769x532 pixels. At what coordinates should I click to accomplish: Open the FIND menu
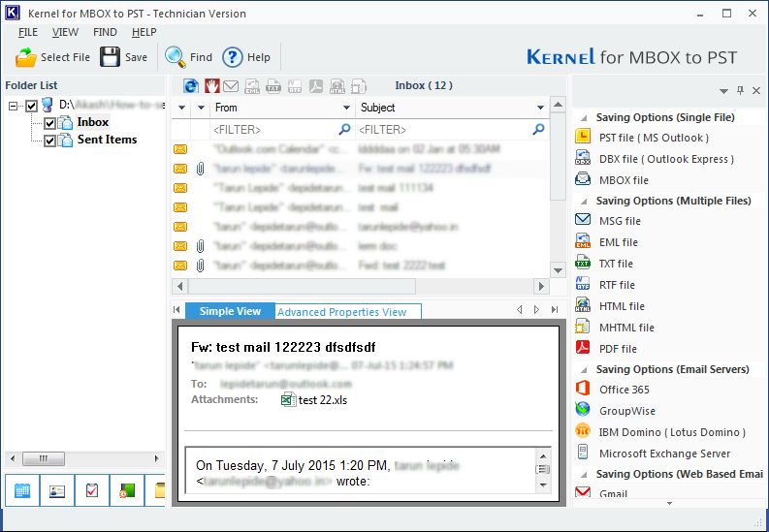pos(105,32)
